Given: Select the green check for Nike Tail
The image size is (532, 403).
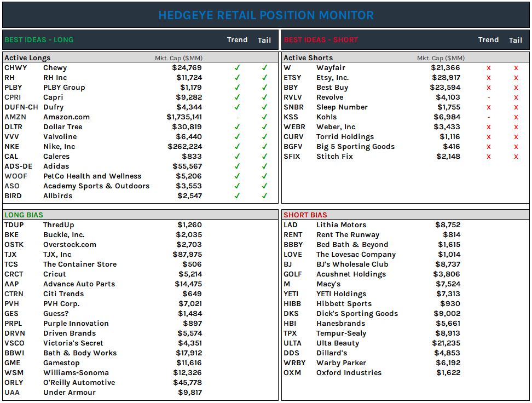Looking at the screenshot, I should (264, 146).
